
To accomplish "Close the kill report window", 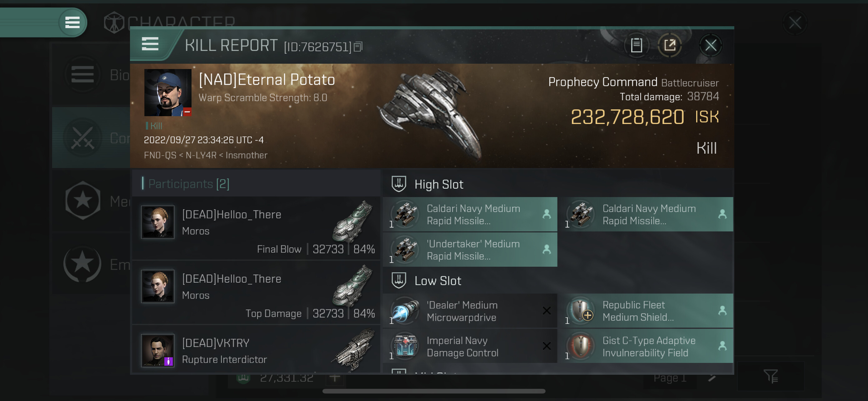I will 710,45.
